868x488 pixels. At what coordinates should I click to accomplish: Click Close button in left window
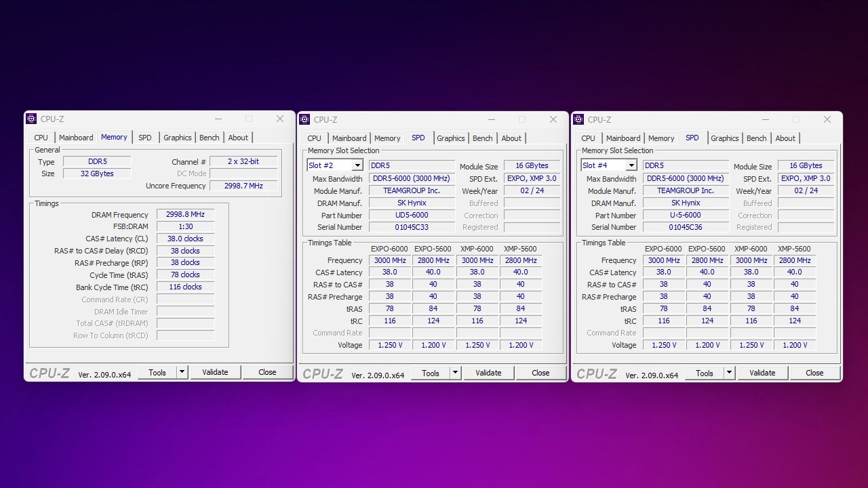pos(267,372)
